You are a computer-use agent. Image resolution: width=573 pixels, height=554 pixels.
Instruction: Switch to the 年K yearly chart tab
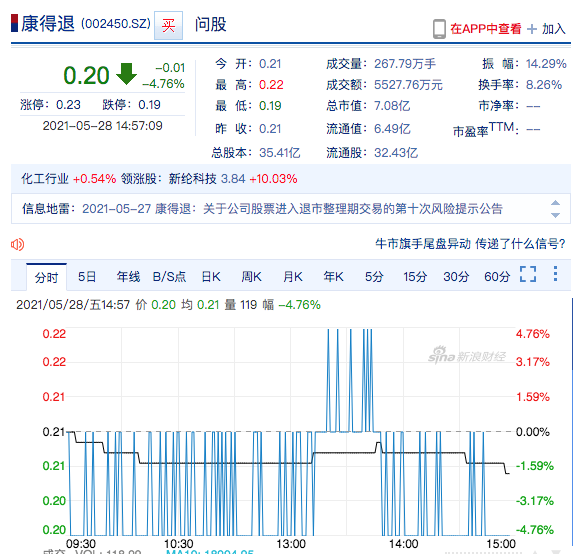tap(333, 277)
